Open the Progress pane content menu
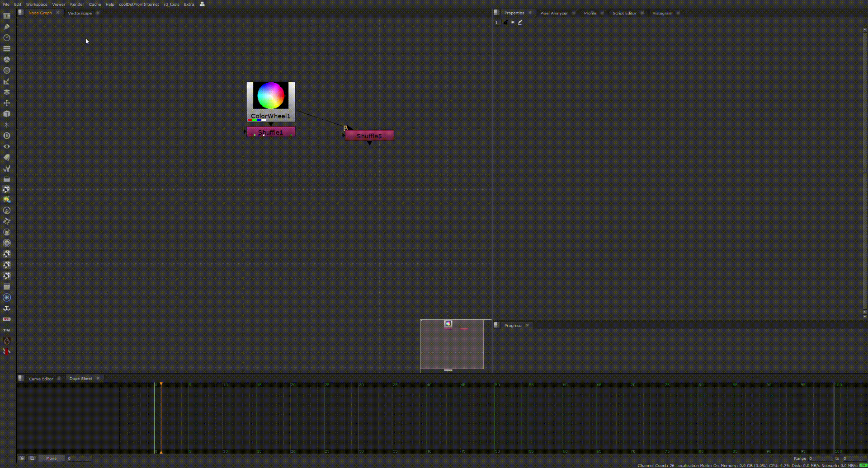The height and width of the screenshot is (468, 868). [496, 325]
